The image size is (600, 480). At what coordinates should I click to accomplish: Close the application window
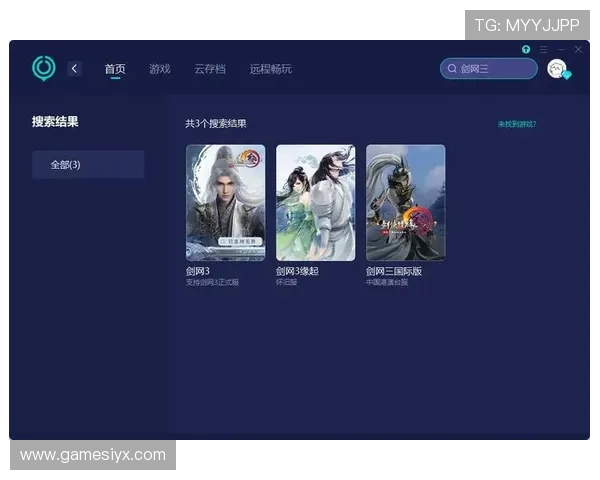pos(578,49)
